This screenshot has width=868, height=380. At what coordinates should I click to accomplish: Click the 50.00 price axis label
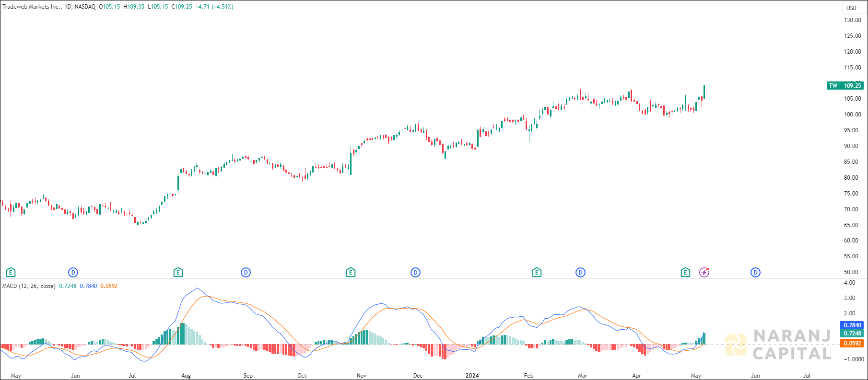pyautogui.click(x=851, y=272)
